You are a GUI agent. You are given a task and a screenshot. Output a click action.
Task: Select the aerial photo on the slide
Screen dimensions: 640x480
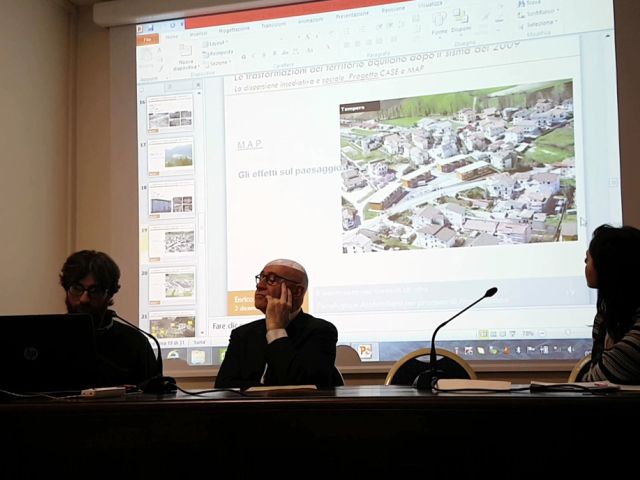459,167
